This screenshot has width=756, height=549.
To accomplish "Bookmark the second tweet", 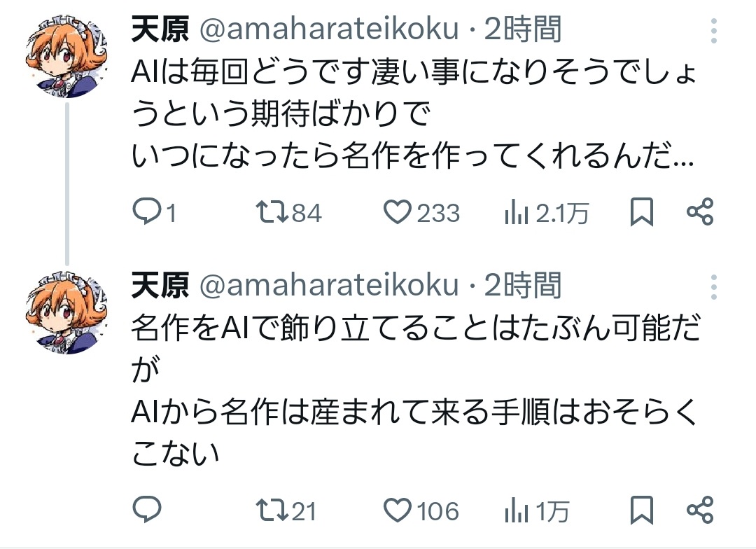I will coord(641,510).
